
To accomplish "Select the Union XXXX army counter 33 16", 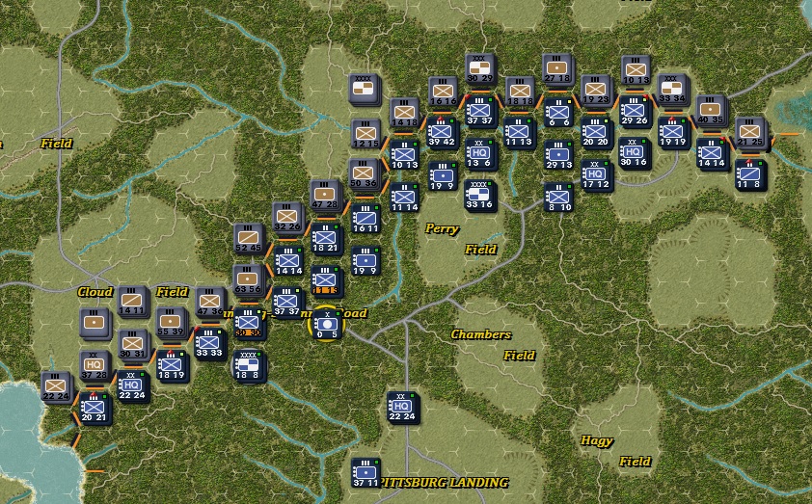I will (479, 195).
